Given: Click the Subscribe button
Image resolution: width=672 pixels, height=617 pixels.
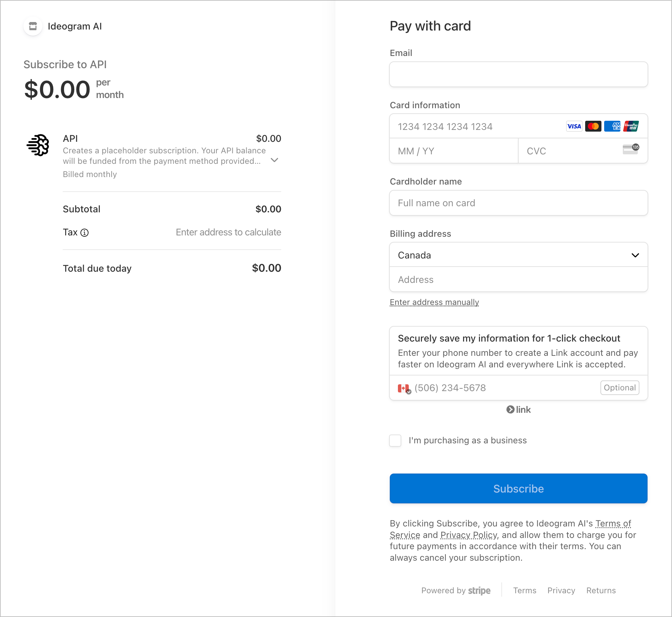Looking at the screenshot, I should coord(518,488).
